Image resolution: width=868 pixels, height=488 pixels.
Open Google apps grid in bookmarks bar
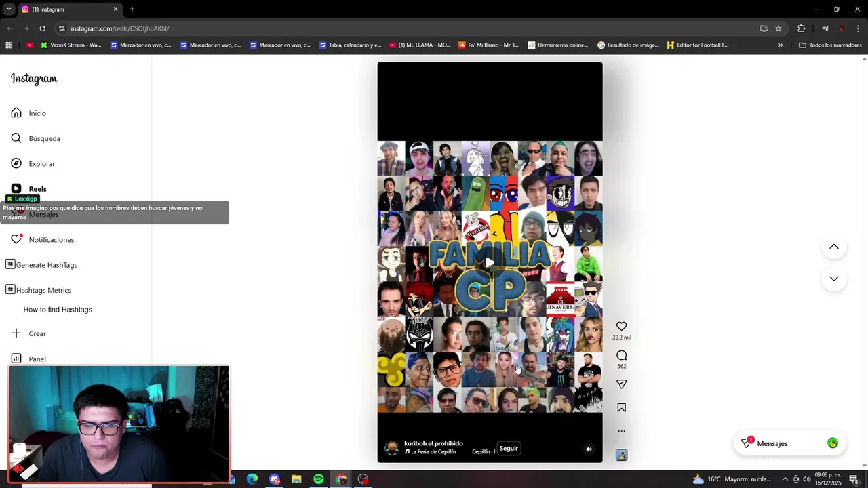(x=9, y=45)
